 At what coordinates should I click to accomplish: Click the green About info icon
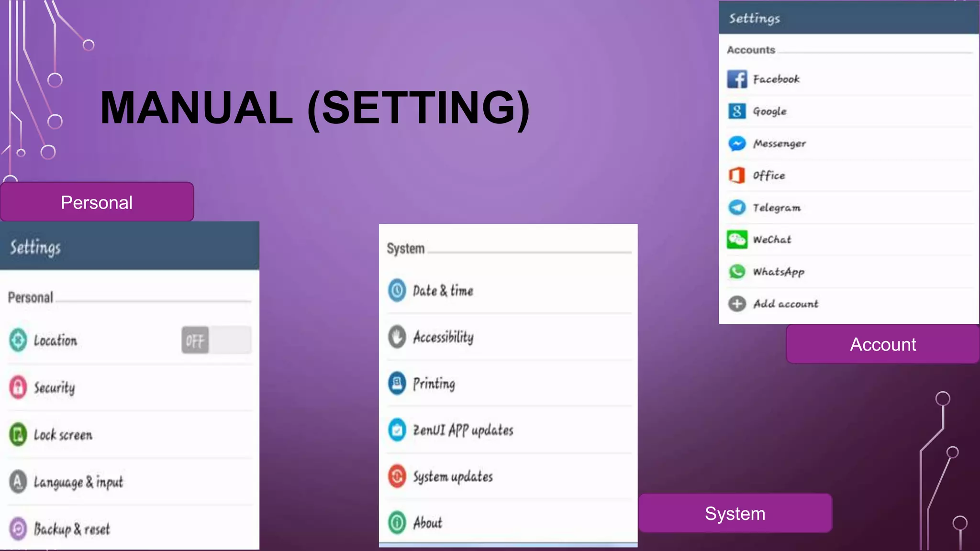(397, 523)
